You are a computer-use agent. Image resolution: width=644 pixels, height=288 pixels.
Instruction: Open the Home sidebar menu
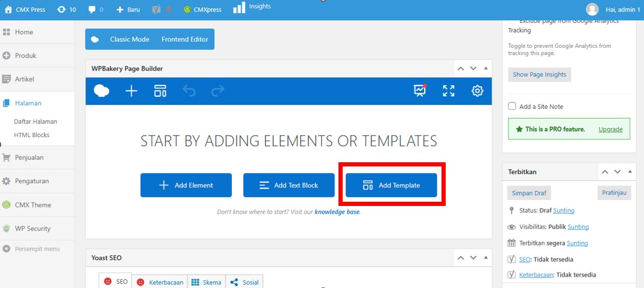tap(24, 32)
